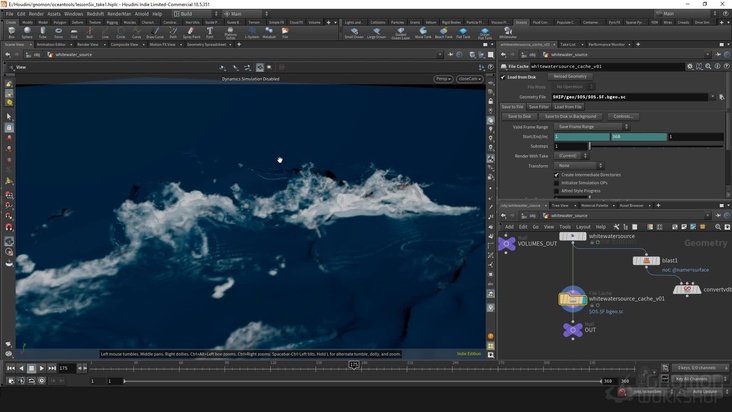Open network editor Tools menu
The image size is (732, 412).
(x=564, y=227)
